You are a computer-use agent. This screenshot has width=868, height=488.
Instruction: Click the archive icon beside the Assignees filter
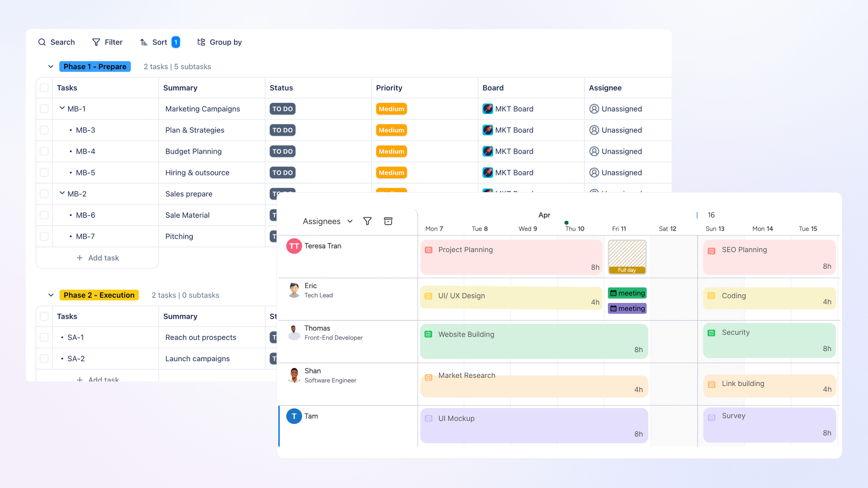[388, 221]
